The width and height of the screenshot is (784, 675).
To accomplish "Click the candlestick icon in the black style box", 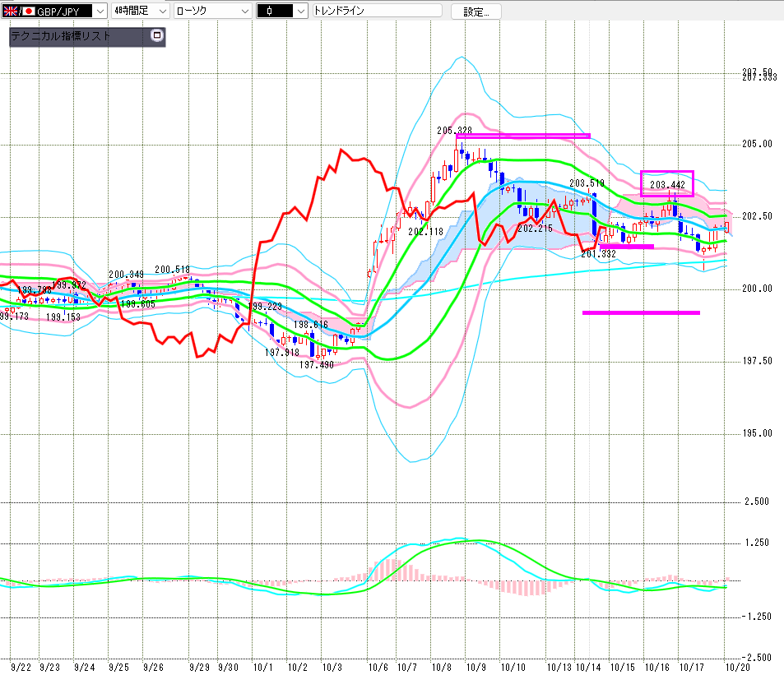I will point(270,12).
